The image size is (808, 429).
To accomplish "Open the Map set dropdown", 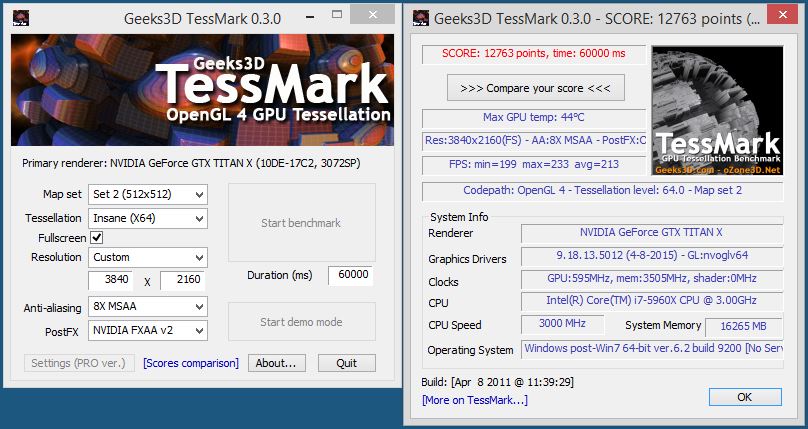I will click(x=148, y=194).
